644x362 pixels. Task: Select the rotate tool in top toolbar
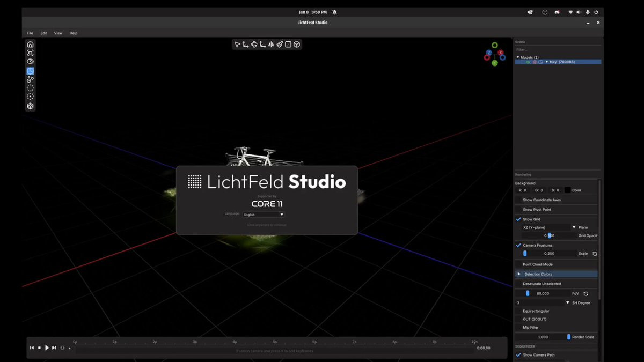coord(254,45)
